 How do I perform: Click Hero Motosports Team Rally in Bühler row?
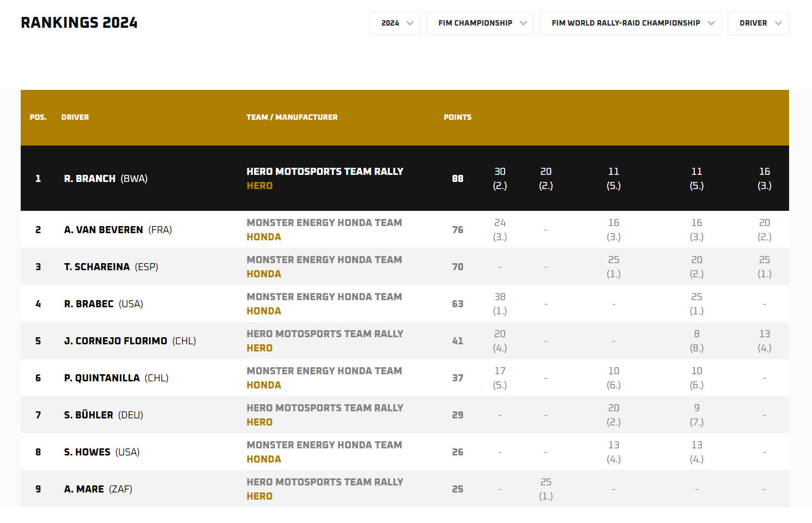325,408
